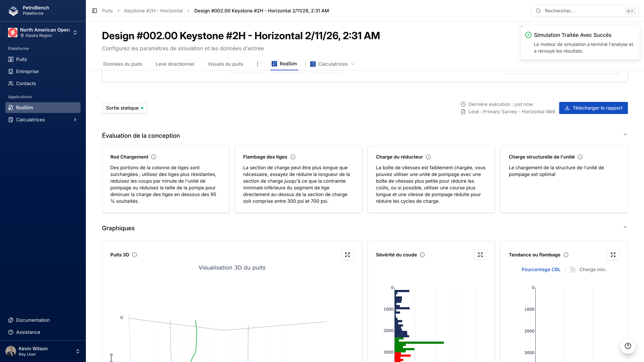This screenshot has height=362, width=644.
Task: Go to Keystone #2H - Horizontal breadcrumb
Action: 153,11
